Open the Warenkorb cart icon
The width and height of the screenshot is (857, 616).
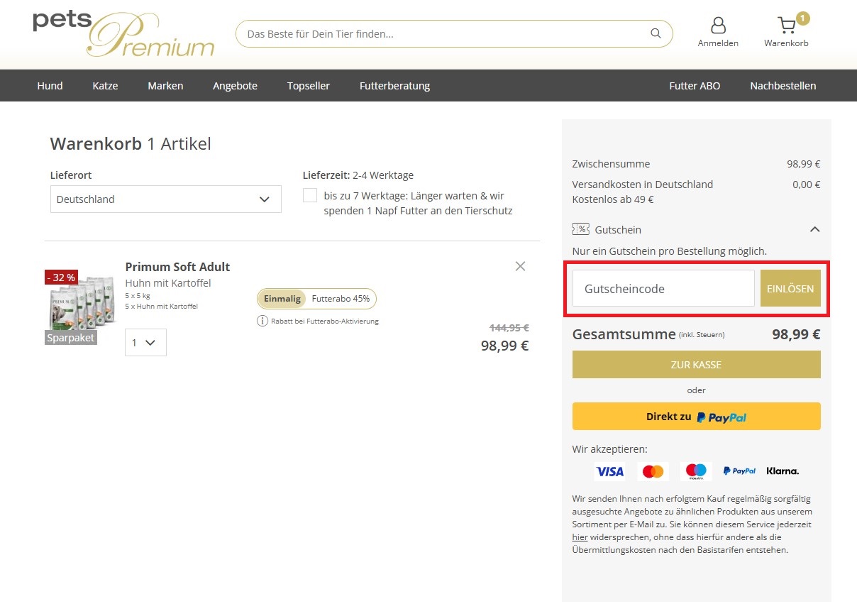click(786, 26)
